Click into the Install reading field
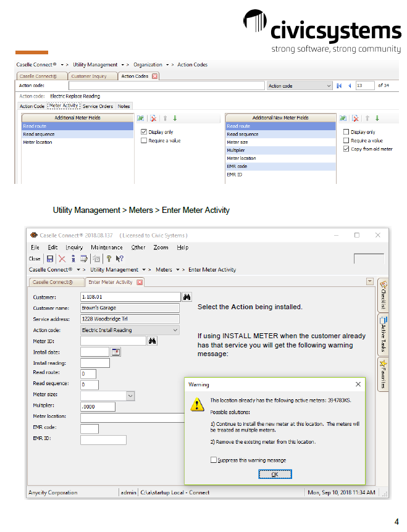The width and height of the screenshot is (407, 532). pyautogui.click(x=95, y=363)
